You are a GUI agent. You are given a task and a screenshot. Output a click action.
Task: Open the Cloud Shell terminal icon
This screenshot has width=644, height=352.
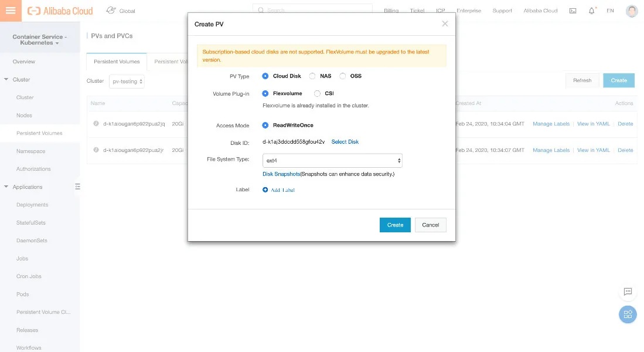573,11
